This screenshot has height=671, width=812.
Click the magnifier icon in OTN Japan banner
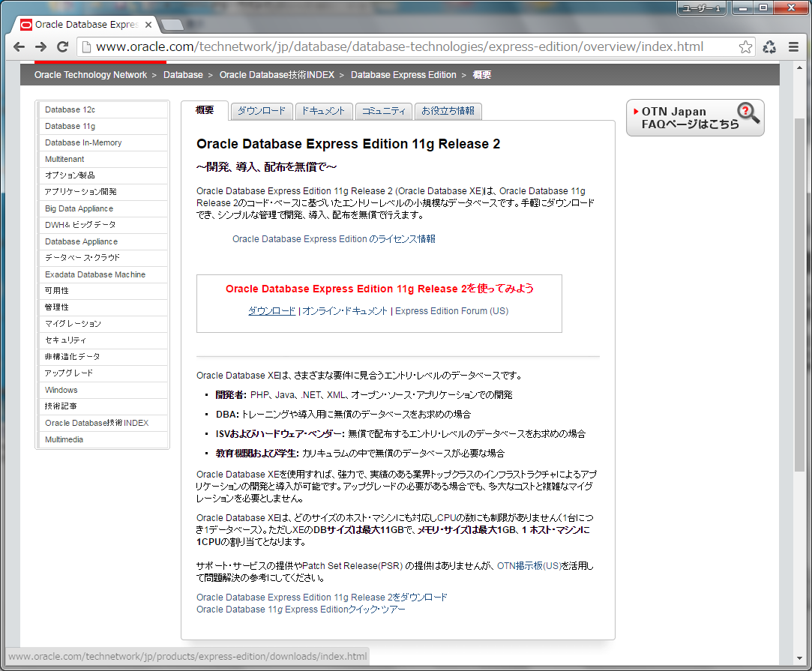(748, 112)
